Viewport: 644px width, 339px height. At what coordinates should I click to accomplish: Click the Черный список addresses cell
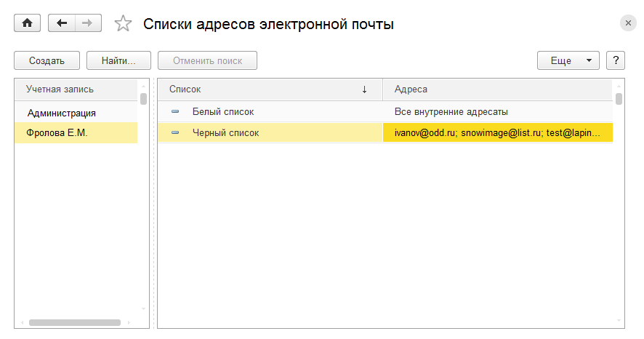click(x=497, y=132)
